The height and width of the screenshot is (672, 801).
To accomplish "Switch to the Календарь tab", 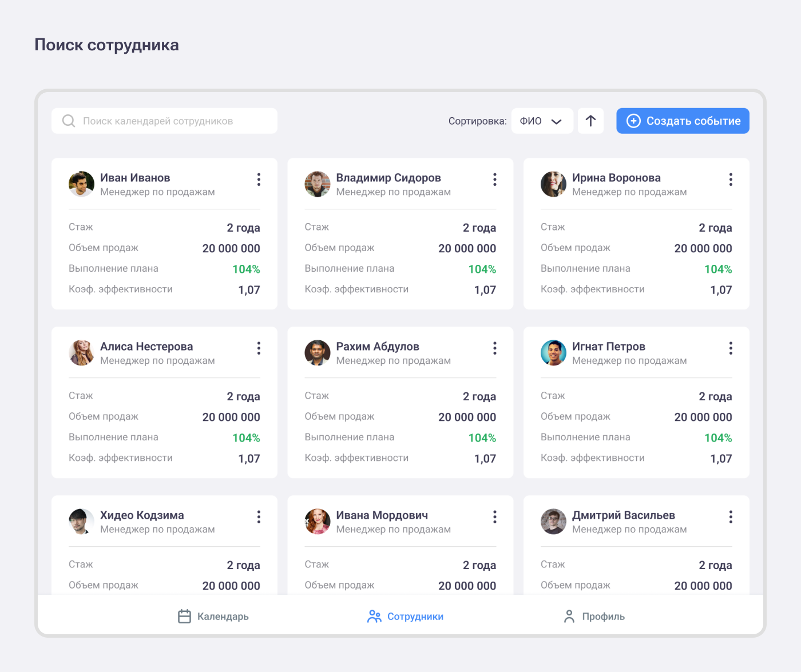I will (x=213, y=617).
